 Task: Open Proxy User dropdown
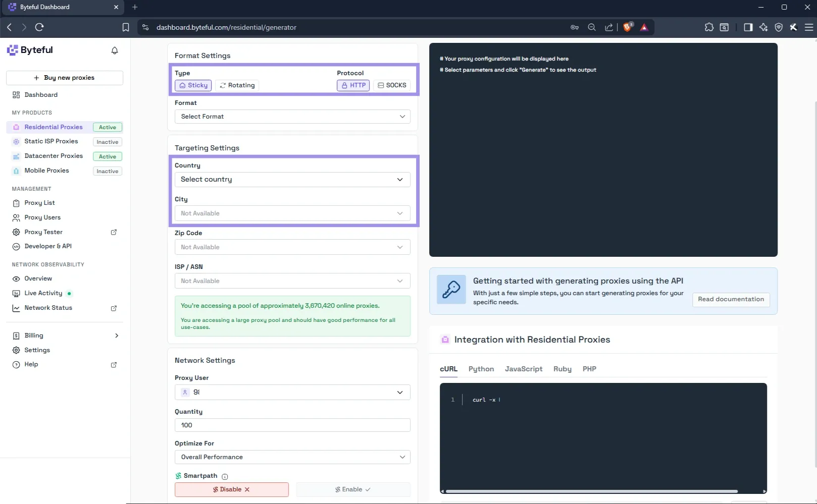coord(292,393)
